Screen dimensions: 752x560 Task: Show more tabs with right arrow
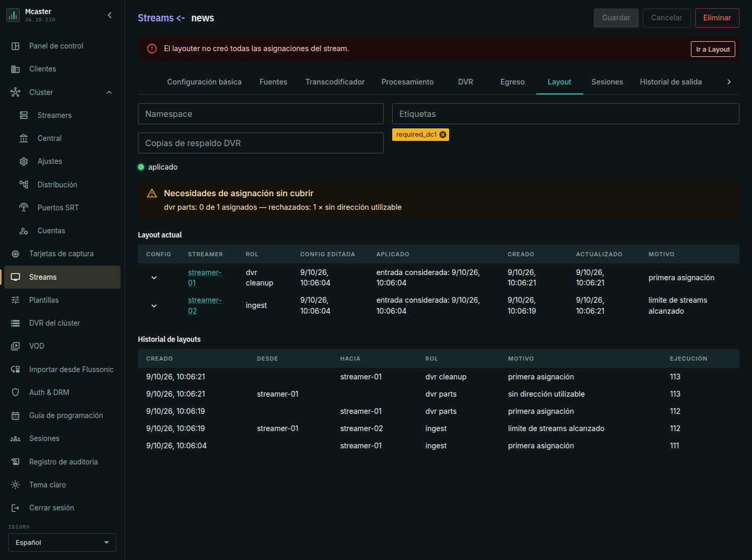pos(729,82)
